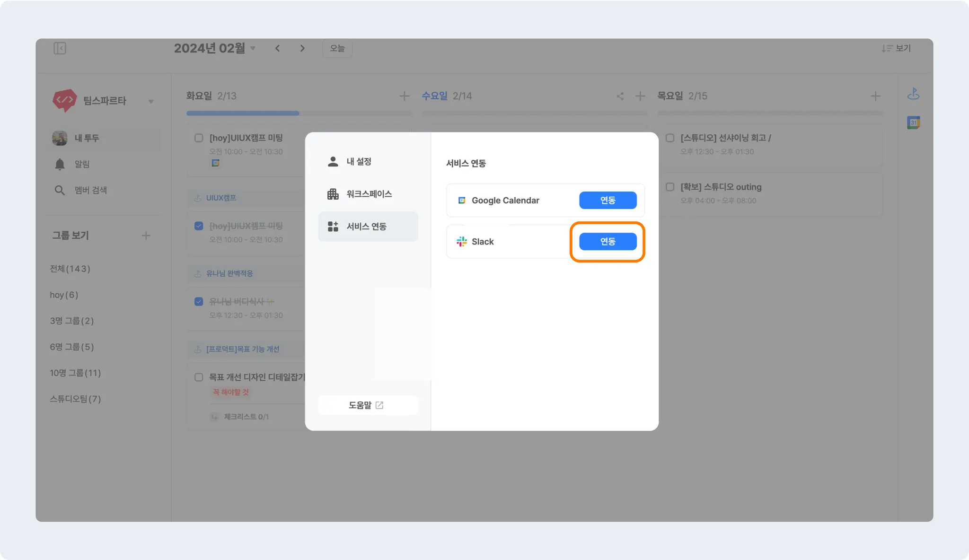The image size is (969, 560).
Task: Click the member search magnifier icon
Action: [60, 190]
